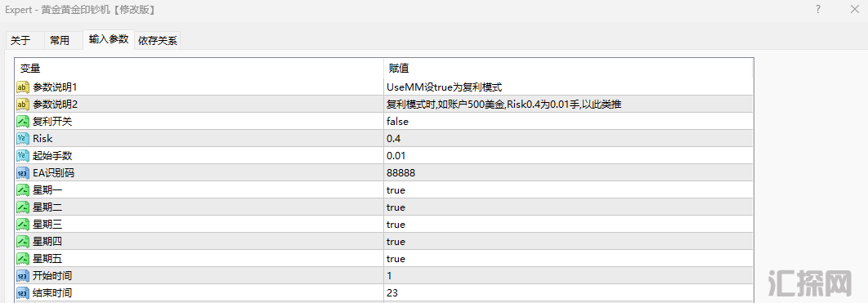Click the integer icon beside EA识别码

[x=23, y=173]
